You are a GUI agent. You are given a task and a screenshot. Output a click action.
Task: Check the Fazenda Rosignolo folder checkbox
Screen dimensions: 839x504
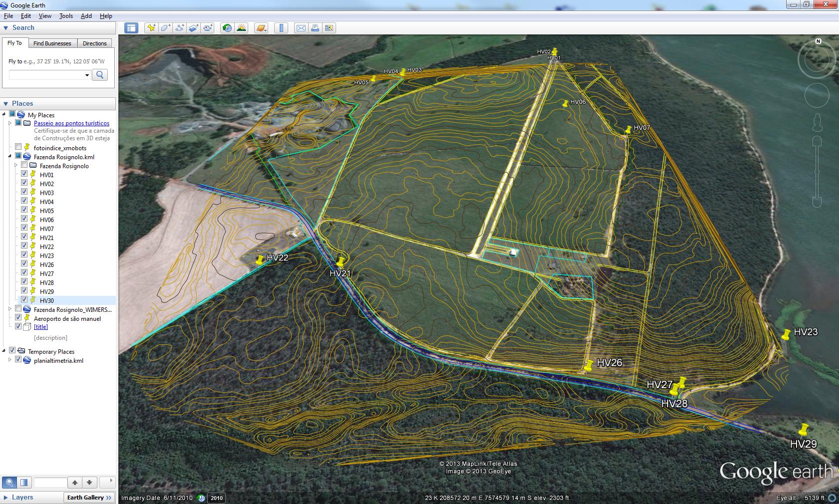pyautogui.click(x=24, y=165)
